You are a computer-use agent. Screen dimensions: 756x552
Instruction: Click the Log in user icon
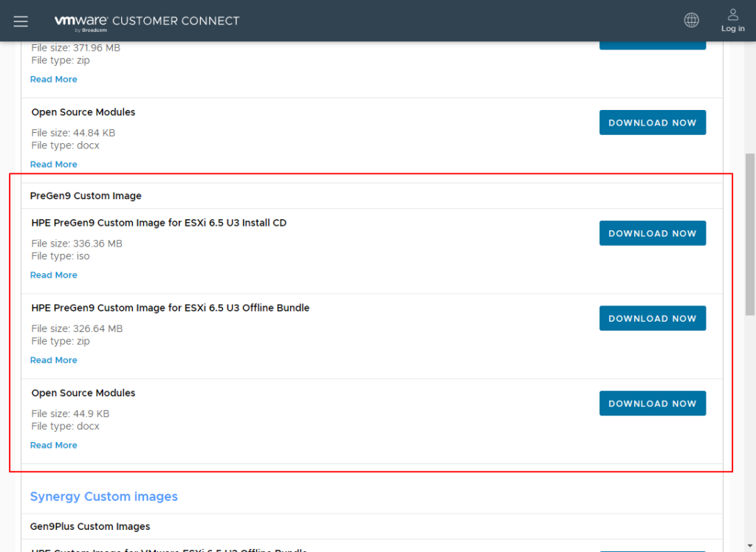[733, 21]
